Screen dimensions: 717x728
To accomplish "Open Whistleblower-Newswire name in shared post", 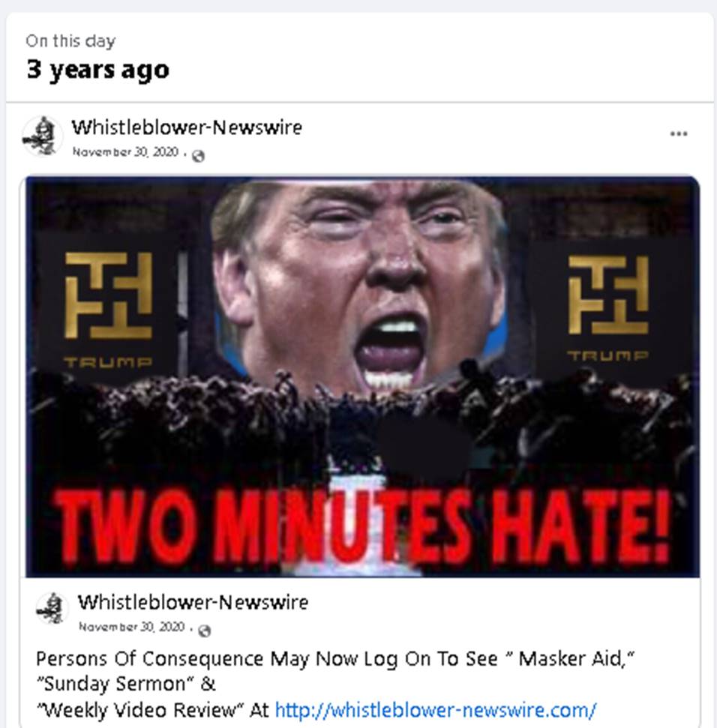I will point(193,602).
